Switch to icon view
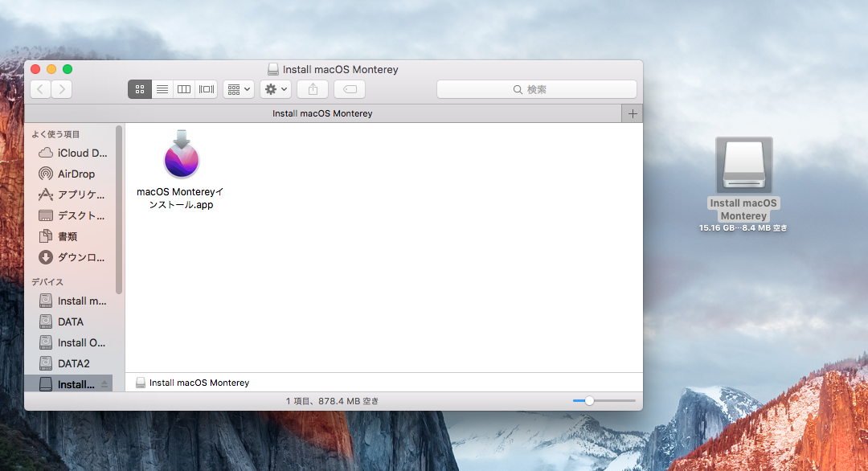868x471 pixels. [140, 89]
